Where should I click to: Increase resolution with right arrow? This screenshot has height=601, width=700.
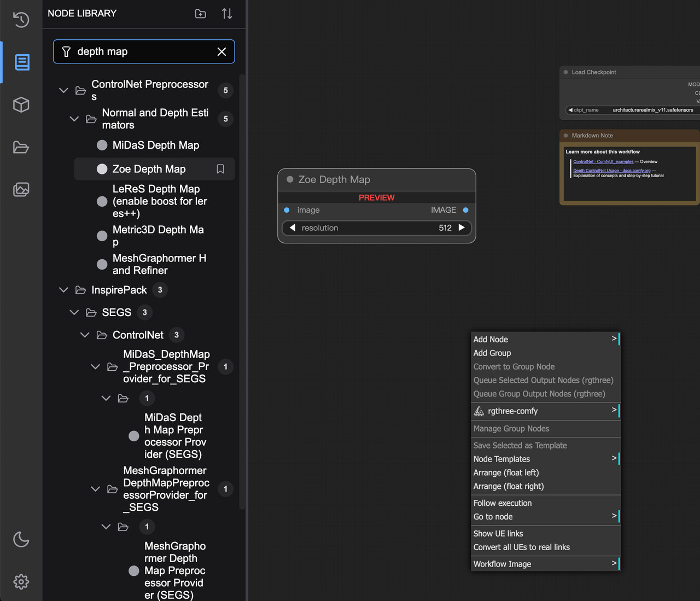(462, 227)
